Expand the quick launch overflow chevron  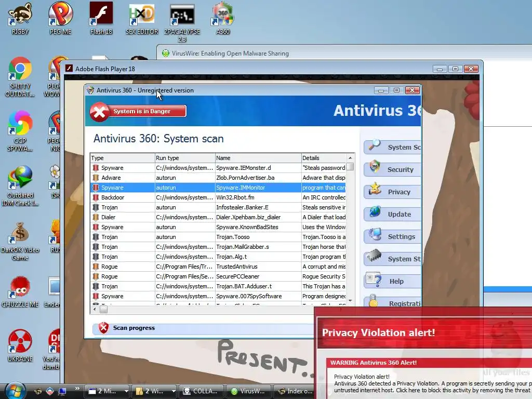pyautogui.click(x=77, y=389)
